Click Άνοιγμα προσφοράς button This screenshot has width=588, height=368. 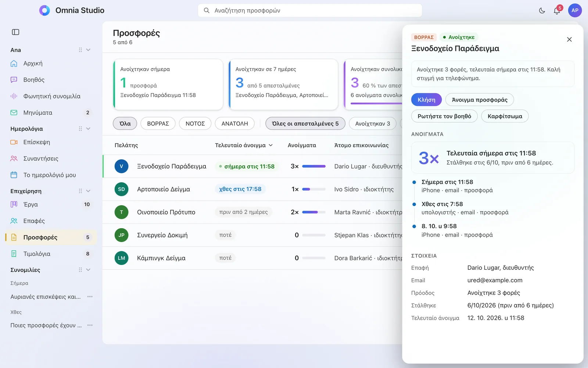480,100
